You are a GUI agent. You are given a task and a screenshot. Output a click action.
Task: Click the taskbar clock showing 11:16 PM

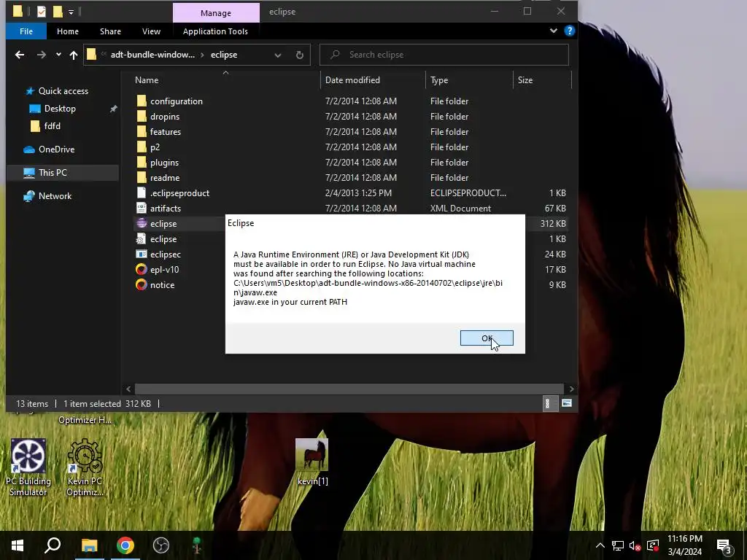click(x=684, y=545)
